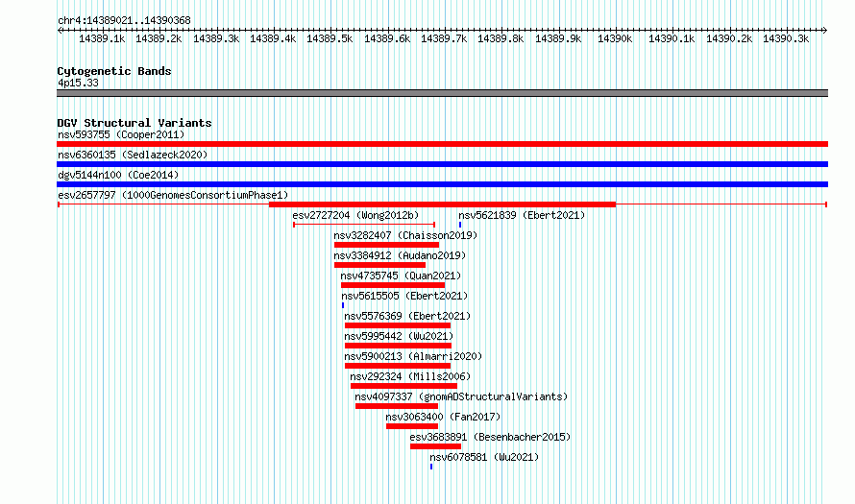Click the nsv593755 (Cooper2011) red variant bar
The height and width of the screenshot is (504, 855).
(x=442, y=144)
